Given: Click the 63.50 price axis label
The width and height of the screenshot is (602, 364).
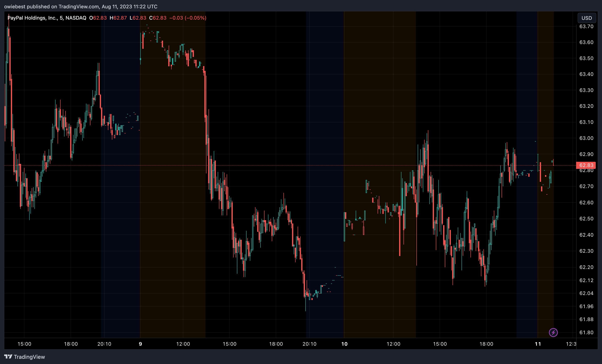Looking at the screenshot, I should coord(586,58).
